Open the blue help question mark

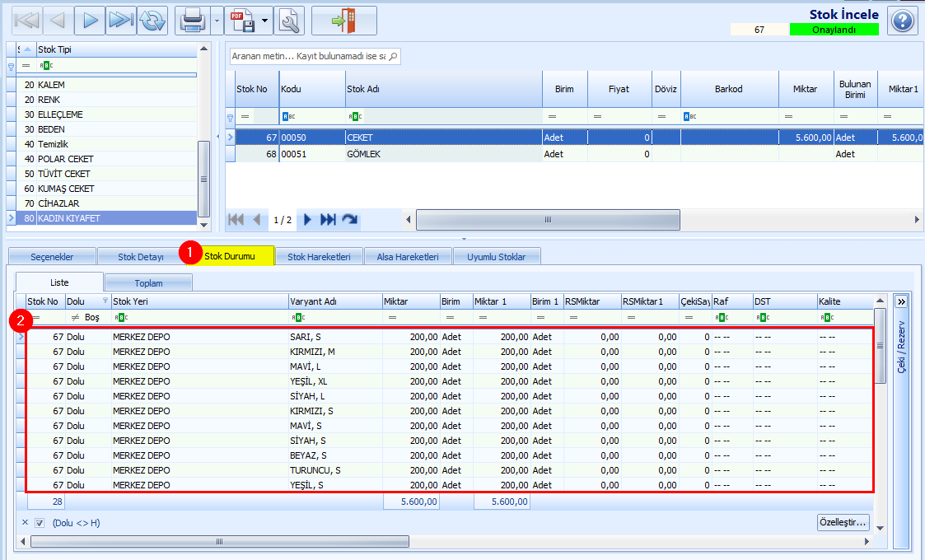[x=902, y=21]
